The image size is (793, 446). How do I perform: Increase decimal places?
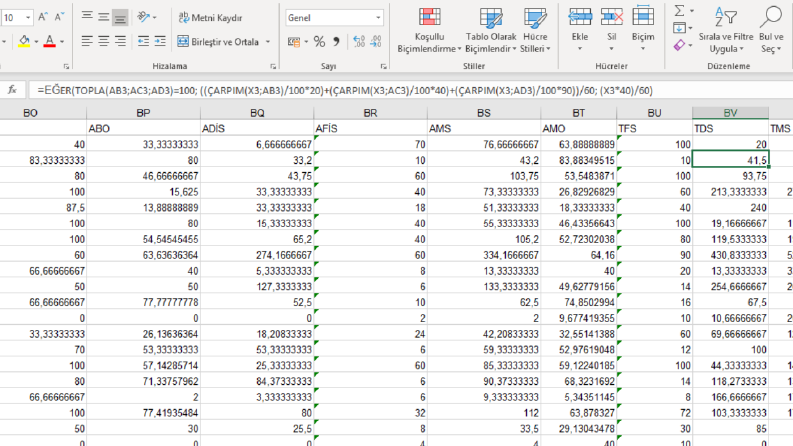359,41
